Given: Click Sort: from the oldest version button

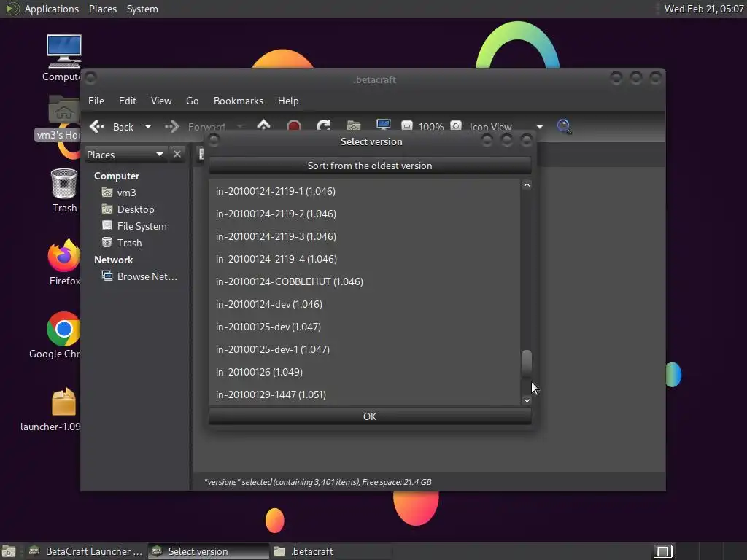Looking at the screenshot, I should [370, 166].
